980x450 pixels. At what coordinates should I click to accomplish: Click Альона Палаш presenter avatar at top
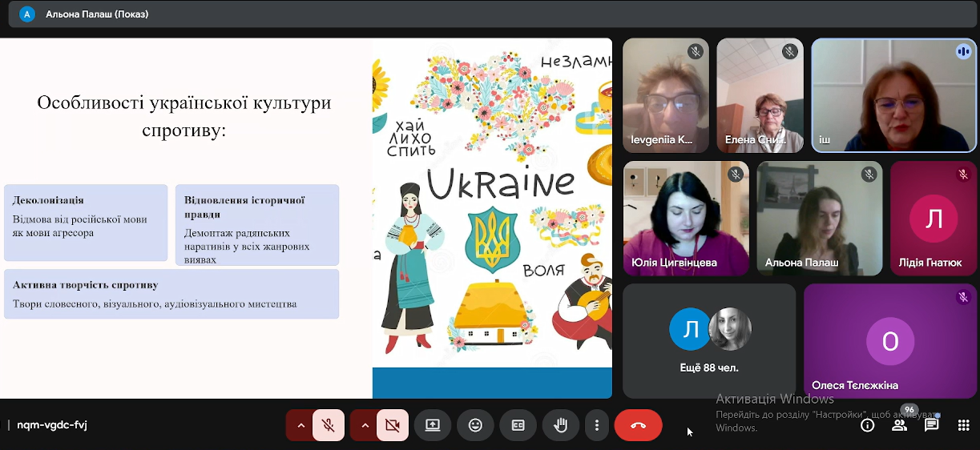pyautogui.click(x=27, y=14)
